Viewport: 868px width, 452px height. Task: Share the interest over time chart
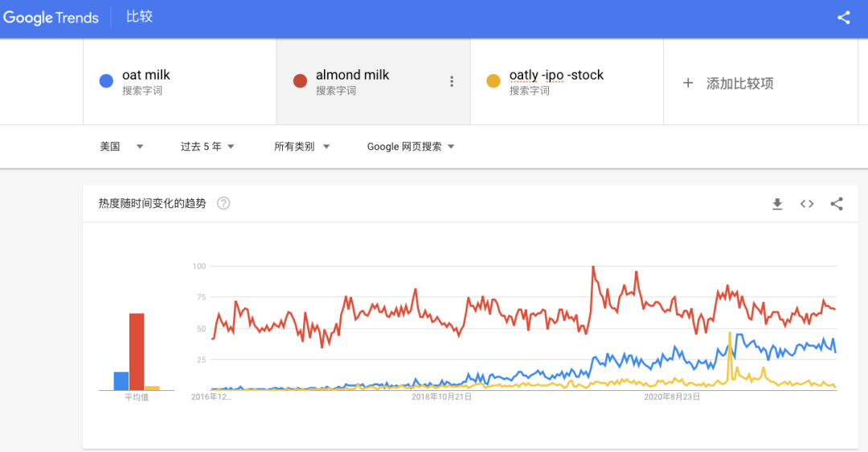837,204
